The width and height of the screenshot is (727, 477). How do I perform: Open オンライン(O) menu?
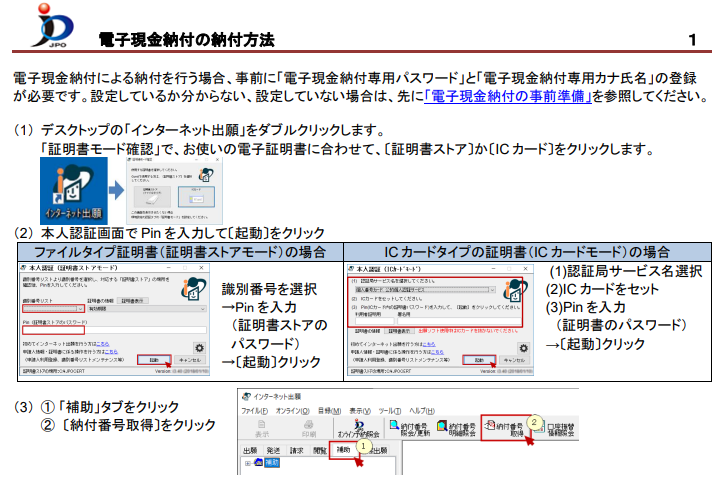293,411
